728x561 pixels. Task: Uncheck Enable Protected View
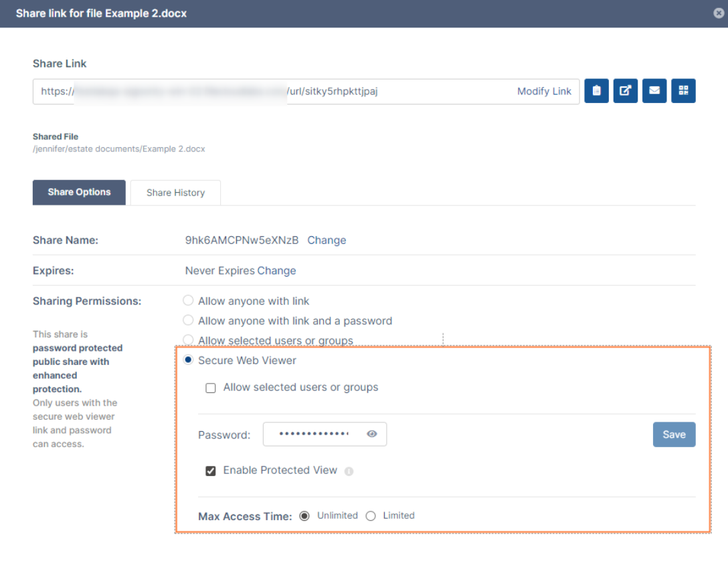tap(211, 471)
